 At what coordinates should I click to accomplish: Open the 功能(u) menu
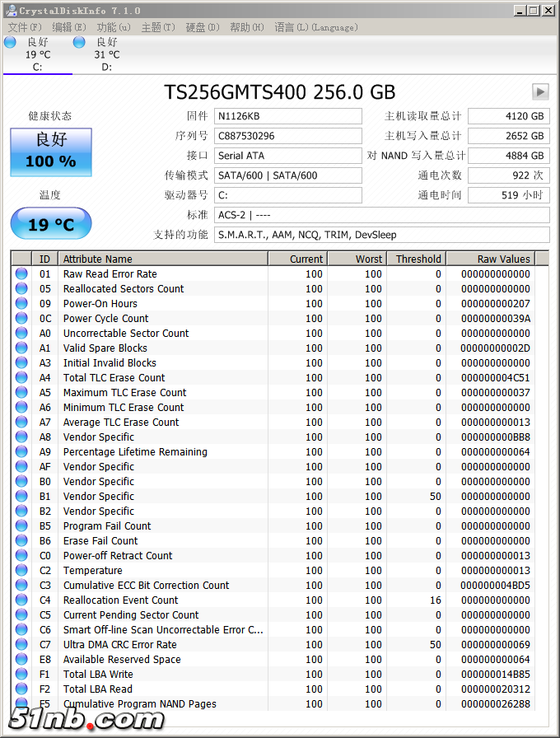[114, 27]
